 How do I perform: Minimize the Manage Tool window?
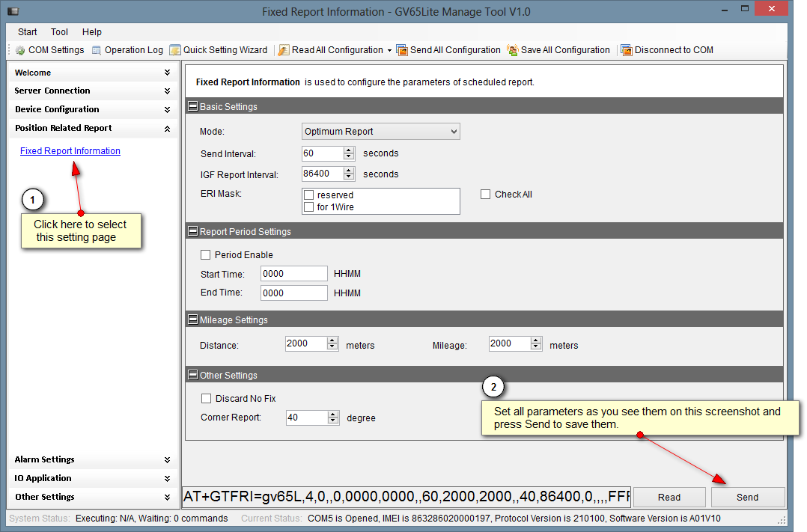coord(725,9)
